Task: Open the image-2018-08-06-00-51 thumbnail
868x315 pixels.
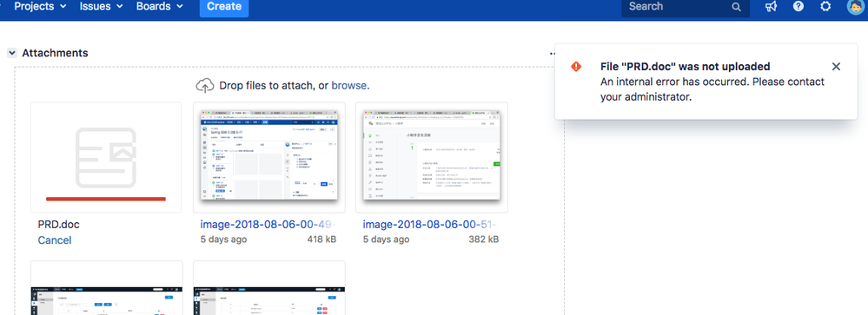Action: [x=432, y=157]
